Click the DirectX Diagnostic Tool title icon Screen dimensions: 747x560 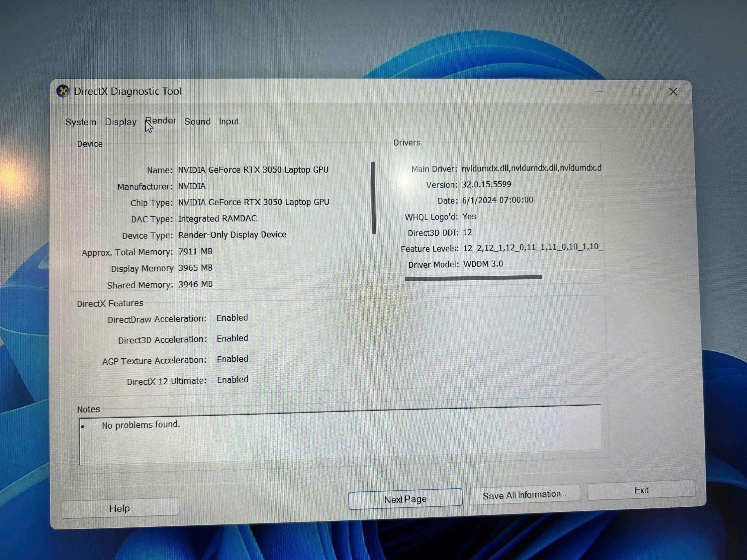[x=63, y=91]
